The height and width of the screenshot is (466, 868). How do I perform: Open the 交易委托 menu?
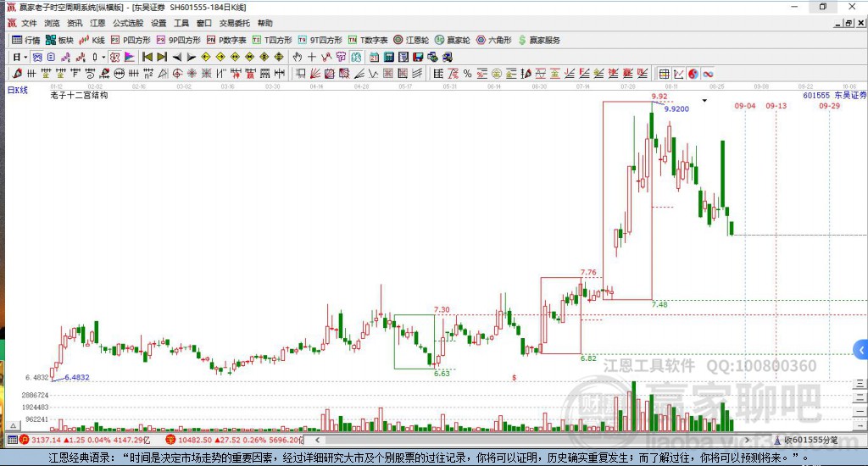coord(234,23)
